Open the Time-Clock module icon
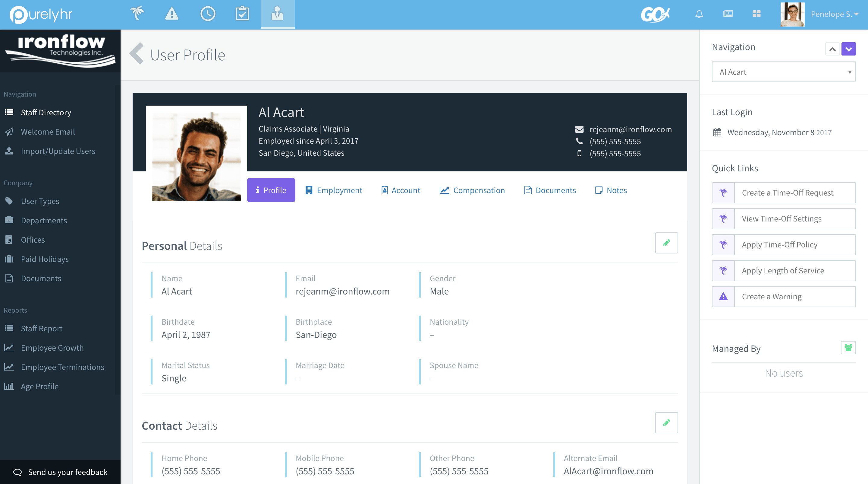Screen dimensions: 868x484 point(208,14)
